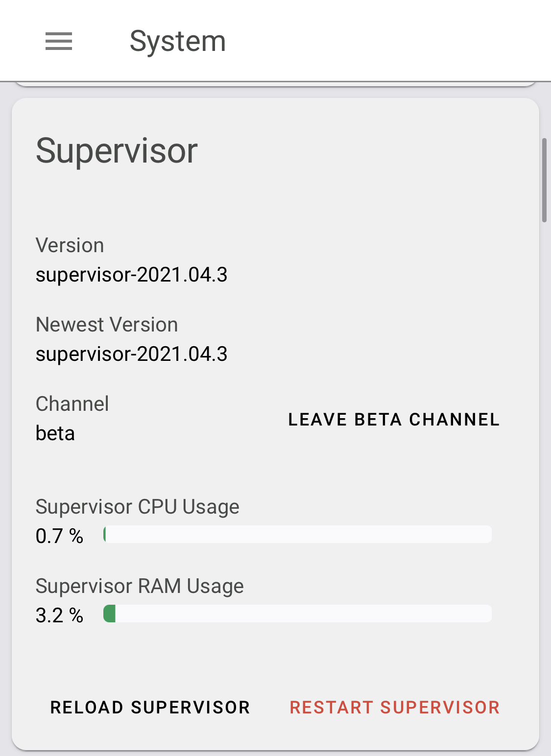The width and height of the screenshot is (551, 756).
Task: Select the System page title
Action: 177,41
